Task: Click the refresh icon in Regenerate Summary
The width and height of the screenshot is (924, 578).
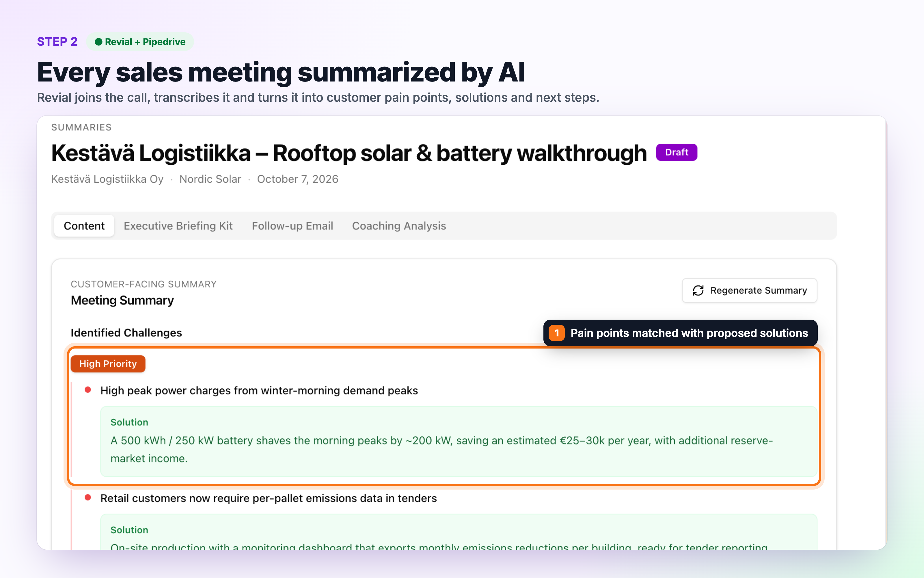Action: [x=698, y=290]
